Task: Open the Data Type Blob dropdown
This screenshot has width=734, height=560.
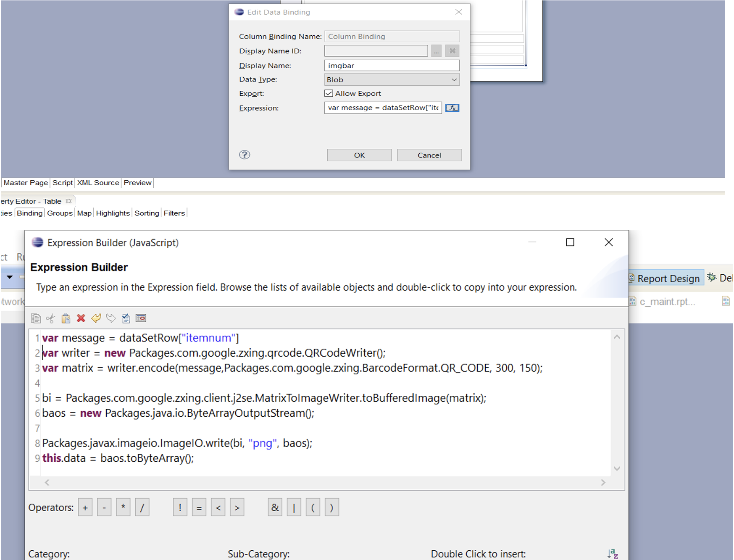Action: coord(392,79)
